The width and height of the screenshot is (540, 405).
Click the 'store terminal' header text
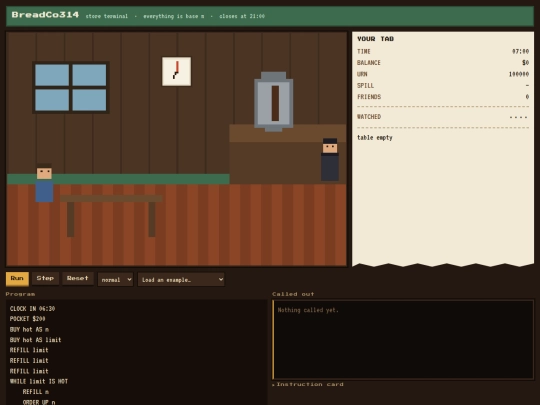click(106, 16)
